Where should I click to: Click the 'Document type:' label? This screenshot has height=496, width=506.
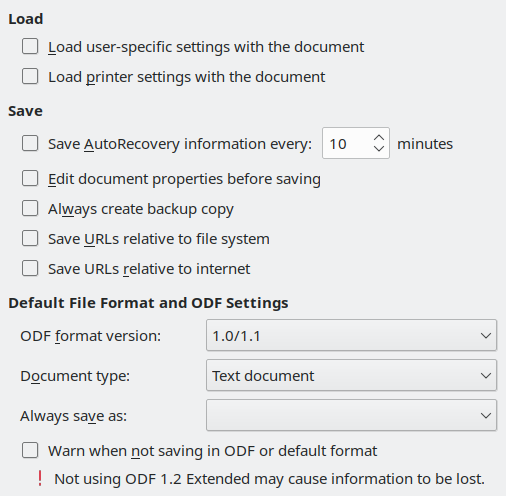(x=75, y=376)
